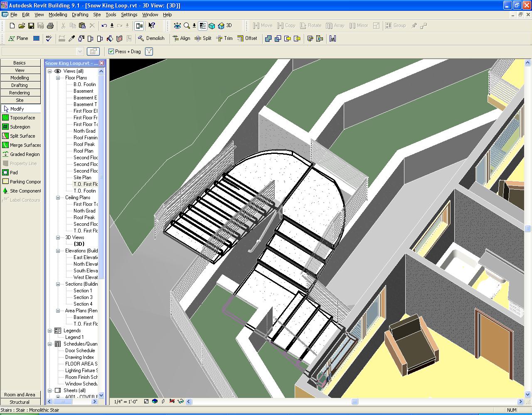Open the Print dialog via printer icon
This screenshot has height=415, width=532.
tap(50, 26)
